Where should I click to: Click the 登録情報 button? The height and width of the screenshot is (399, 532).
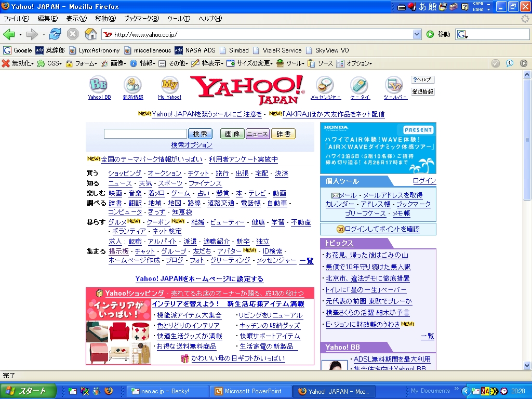click(x=422, y=91)
